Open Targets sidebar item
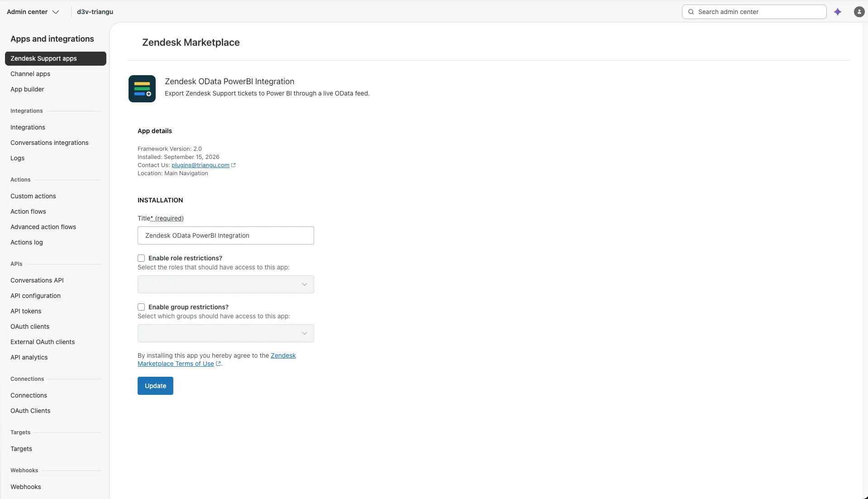Viewport: 868px width, 499px height. [21, 449]
